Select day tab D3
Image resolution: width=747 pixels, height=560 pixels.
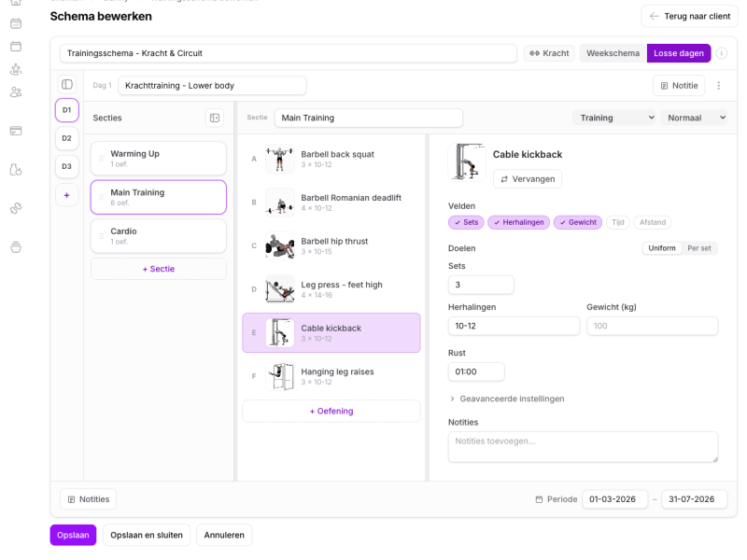[x=67, y=166]
